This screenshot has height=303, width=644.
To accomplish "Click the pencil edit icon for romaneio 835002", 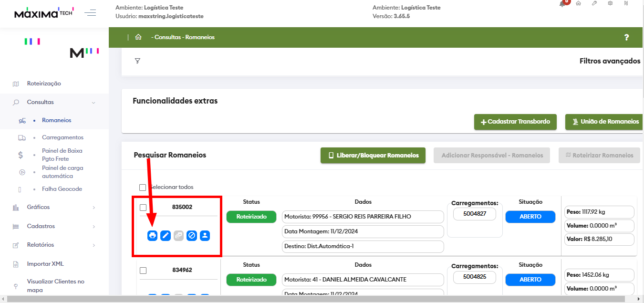I will click(166, 235).
